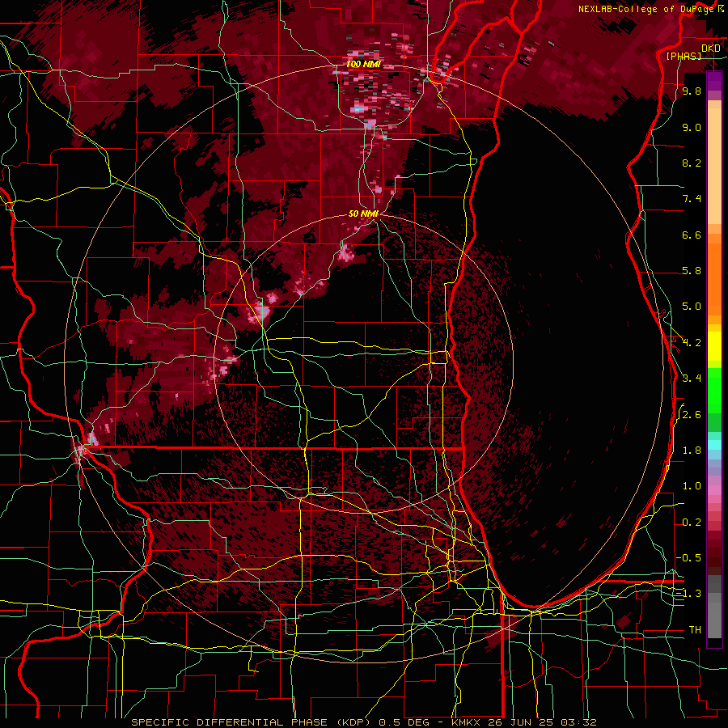
Task: Click the 50 NMI range ring label
Action: click(x=363, y=214)
